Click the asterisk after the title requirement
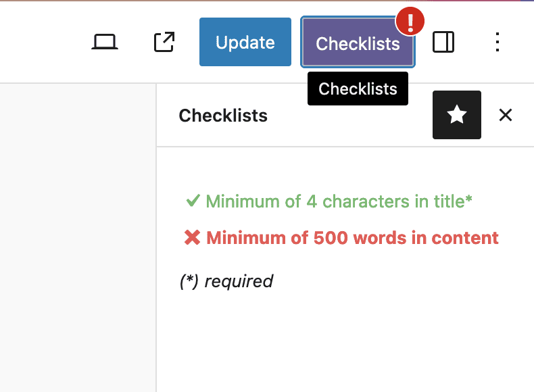The image size is (534, 392). [x=469, y=199]
